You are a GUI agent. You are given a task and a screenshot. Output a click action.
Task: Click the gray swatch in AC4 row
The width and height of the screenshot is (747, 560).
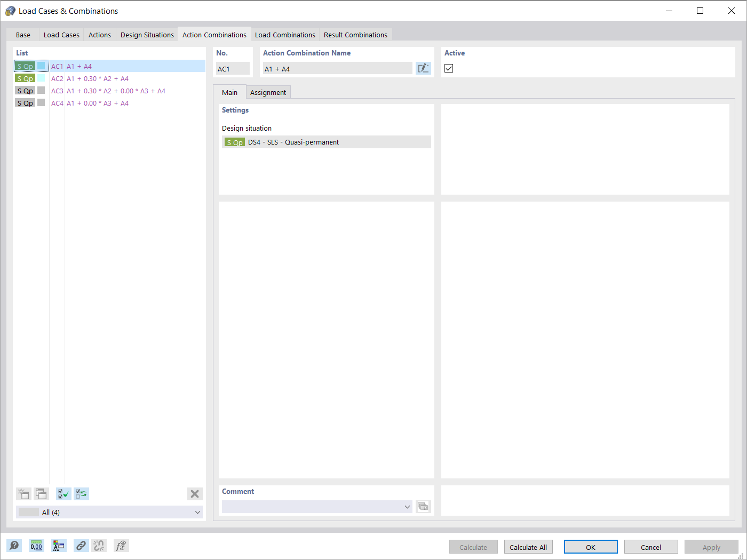click(x=41, y=103)
